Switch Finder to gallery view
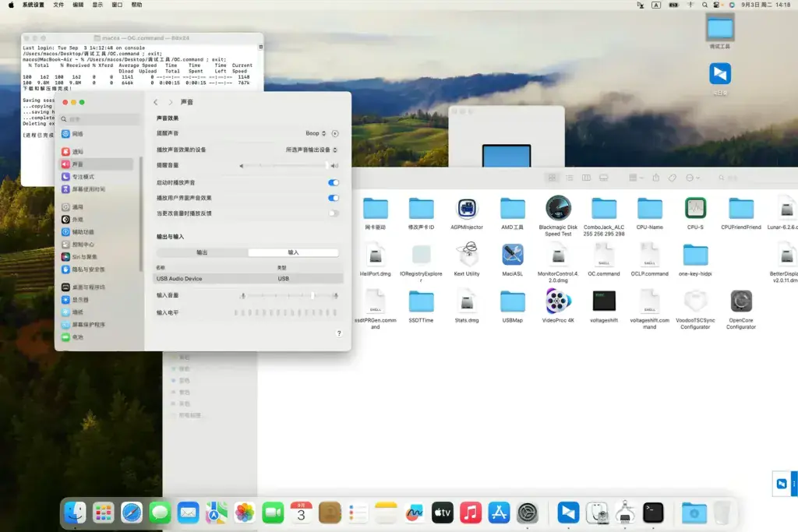 point(604,178)
